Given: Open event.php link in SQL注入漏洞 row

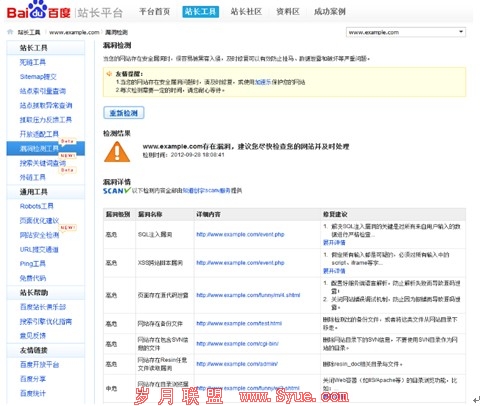Looking at the screenshot, I should pos(240,234).
